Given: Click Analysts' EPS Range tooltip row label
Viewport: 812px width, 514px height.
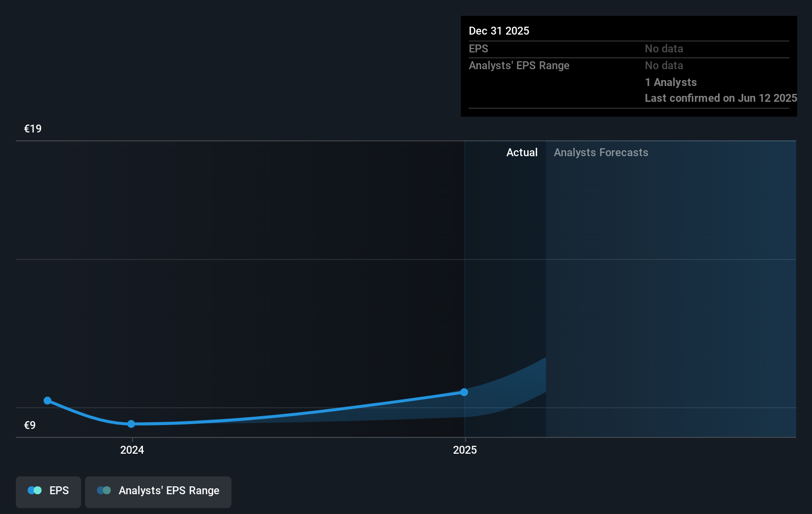Looking at the screenshot, I should 519,66.
